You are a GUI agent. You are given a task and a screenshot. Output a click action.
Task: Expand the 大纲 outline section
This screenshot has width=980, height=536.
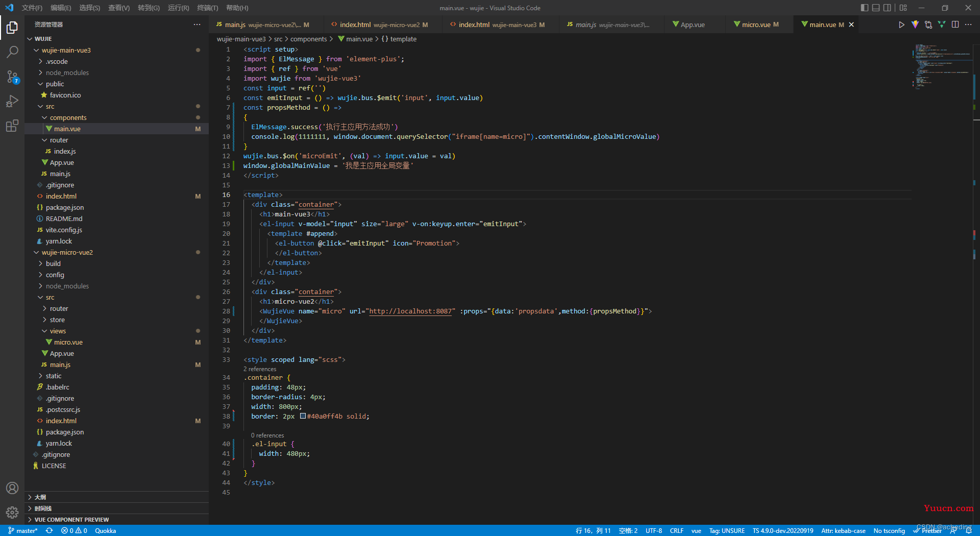coord(117,497)
